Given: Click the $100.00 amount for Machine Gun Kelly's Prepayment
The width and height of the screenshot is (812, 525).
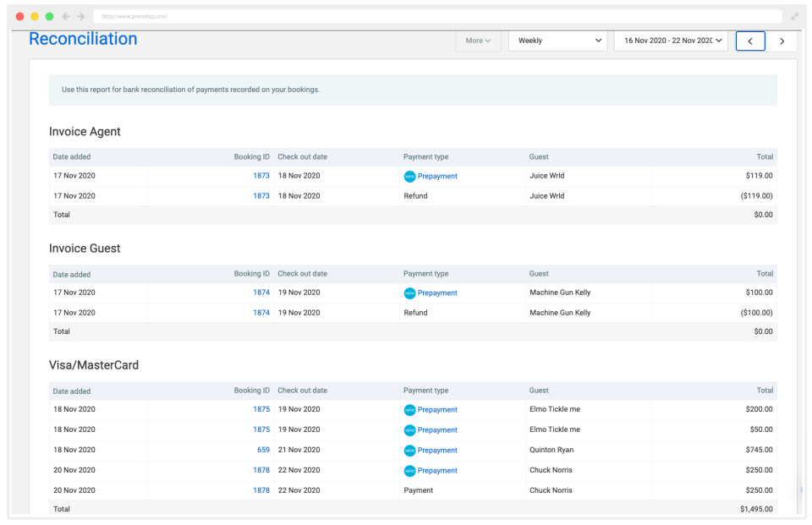Looking at the screenshot, I should click(760, 293).
